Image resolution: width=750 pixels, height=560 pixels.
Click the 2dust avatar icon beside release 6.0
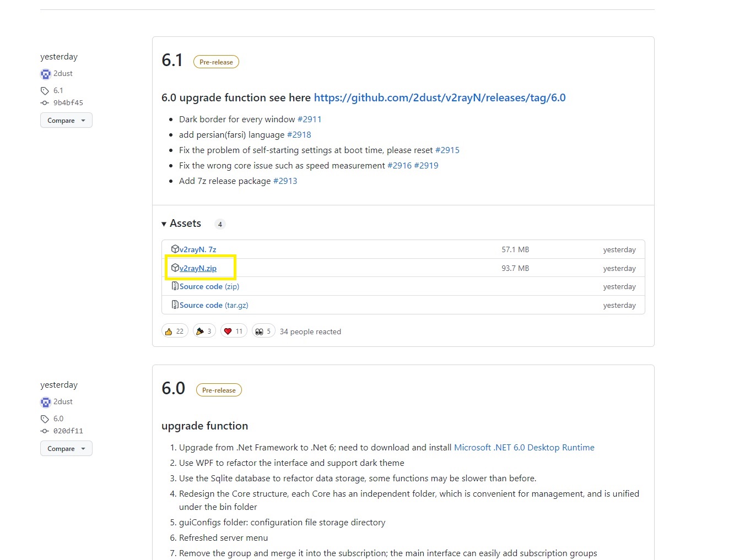pos(46,402)
